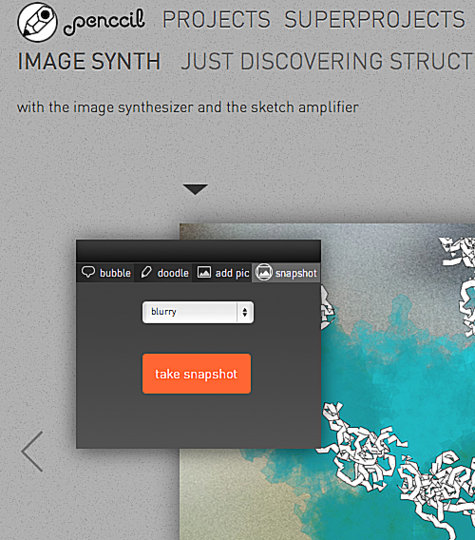Click the JUST DISCOVERING STRUCT heading
475x540 pixels.
pos(328,62)
